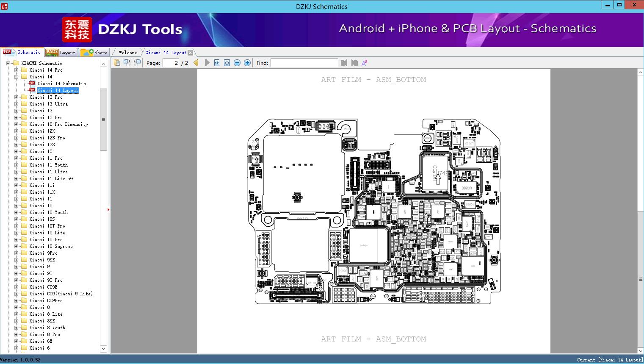Expand the Xiaomi 8 Youth folder

tap(16, 328)
